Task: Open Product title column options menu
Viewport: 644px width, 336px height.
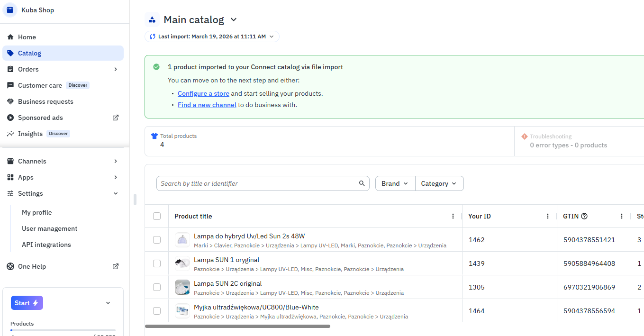Action: pos(453,216)
